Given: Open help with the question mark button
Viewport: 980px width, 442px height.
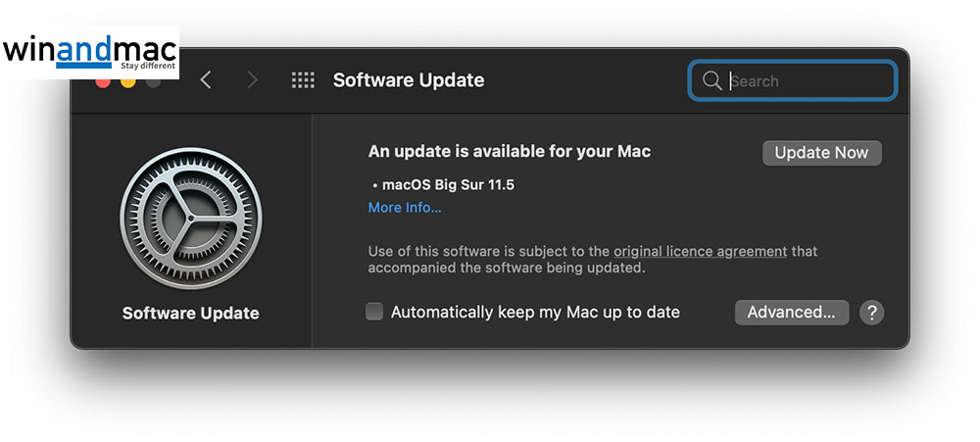Looking at the screenshot, I should [x=871, y=313].
